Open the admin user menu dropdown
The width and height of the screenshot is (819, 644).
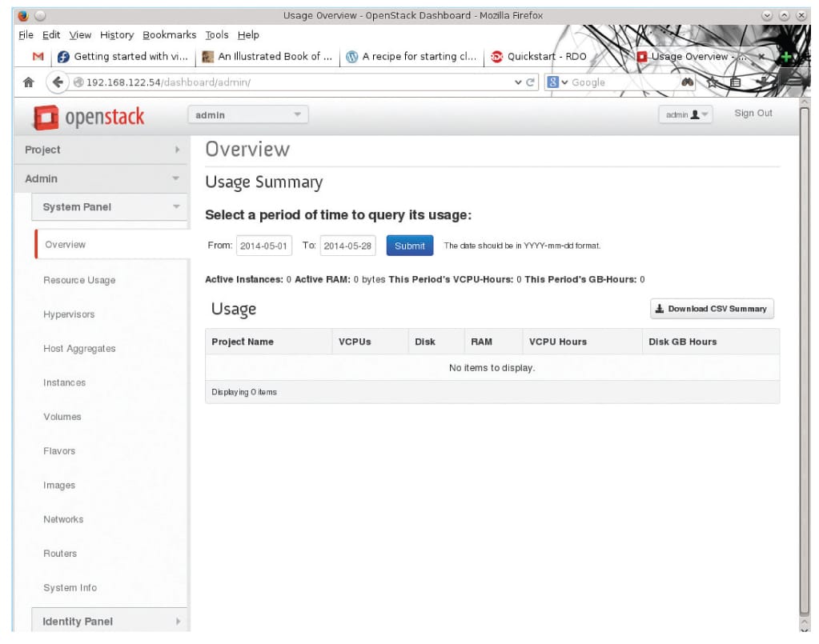(x=686, y=115)
